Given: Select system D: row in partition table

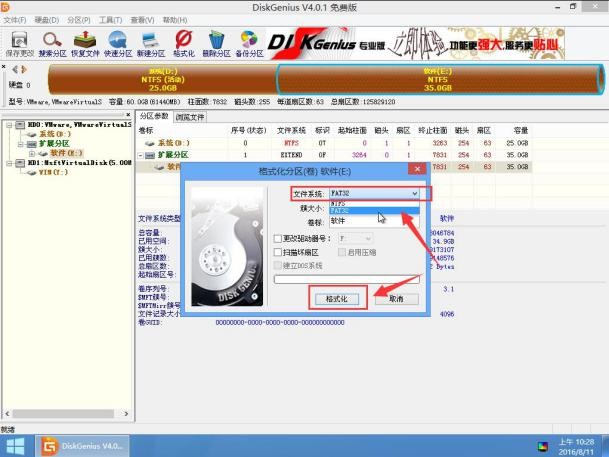Looking at the screenshot, I should click(x=335, y=143).
